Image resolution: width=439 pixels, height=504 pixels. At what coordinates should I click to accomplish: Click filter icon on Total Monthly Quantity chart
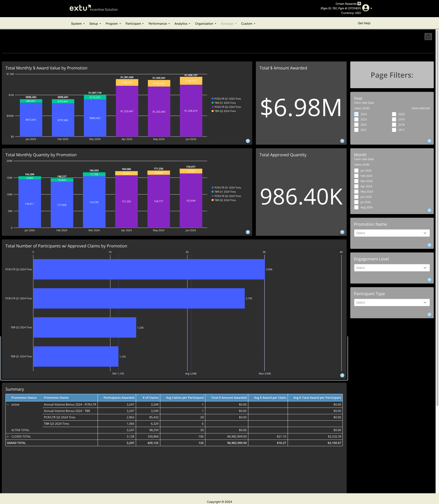248,232
